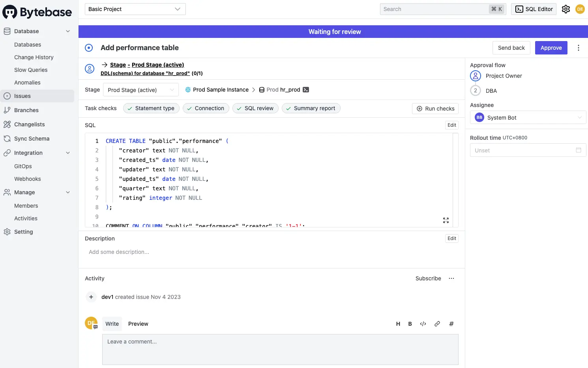This screenshot has width=588, height=368.
Task: Click the terminal icon next to hr_prod
Action: coord(306,90)
